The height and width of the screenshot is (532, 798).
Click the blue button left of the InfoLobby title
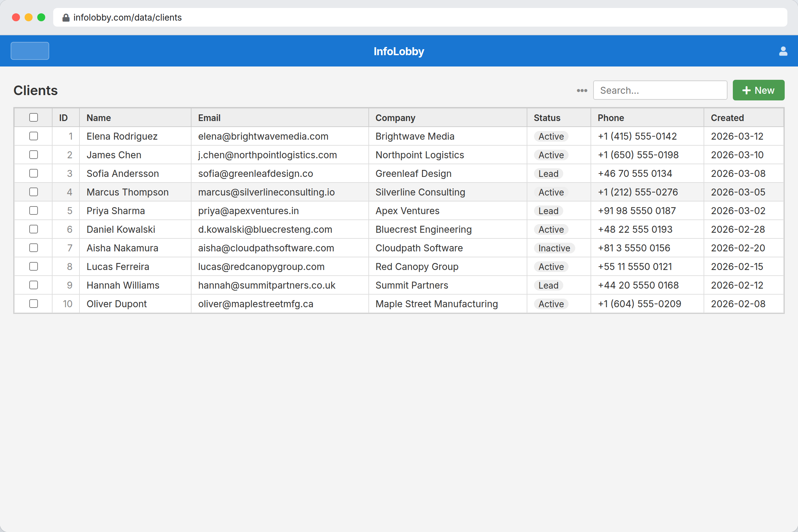[30, 51]
